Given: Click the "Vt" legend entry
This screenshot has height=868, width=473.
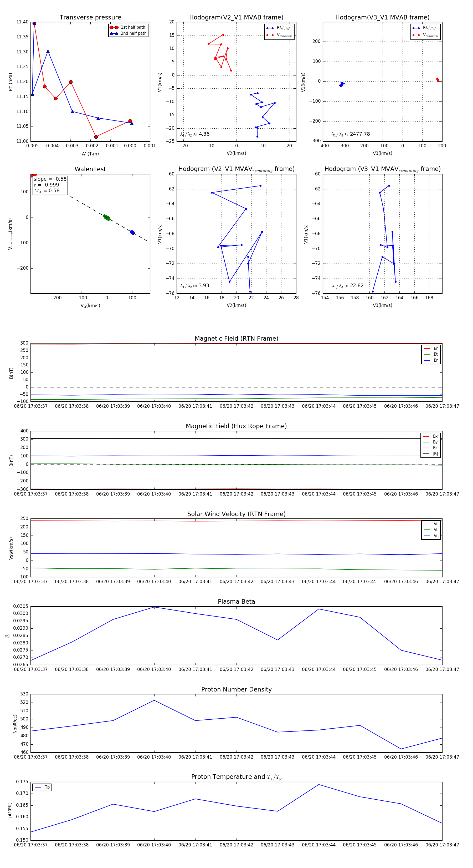Looking at the screenshot, I should tap(431, 530).
